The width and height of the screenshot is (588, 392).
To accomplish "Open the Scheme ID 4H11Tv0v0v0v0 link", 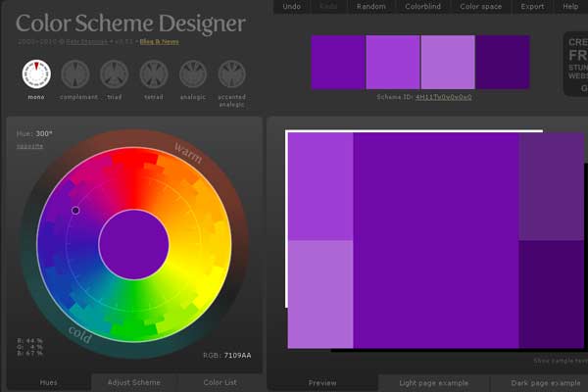I will pos(443,97).
